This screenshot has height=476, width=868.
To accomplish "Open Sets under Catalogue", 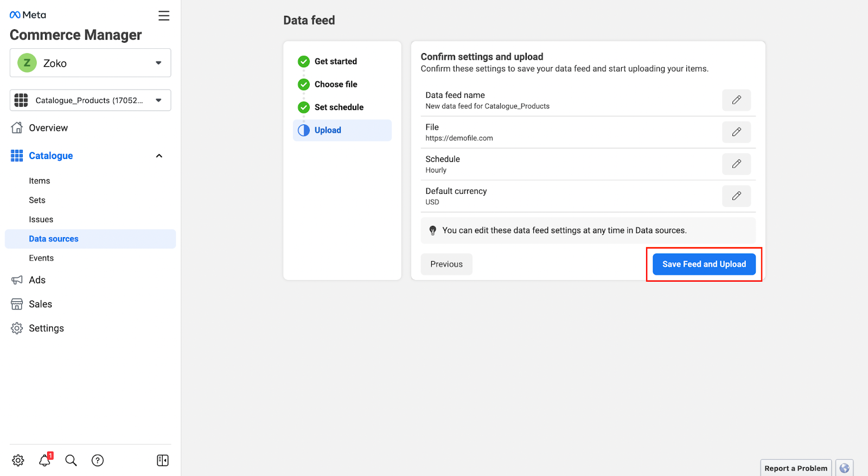I will (x=37, y=200).
